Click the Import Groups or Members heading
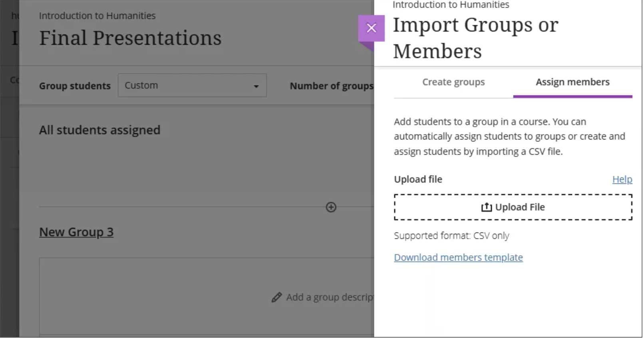This screenshot has height=338, width=644. 476,38
